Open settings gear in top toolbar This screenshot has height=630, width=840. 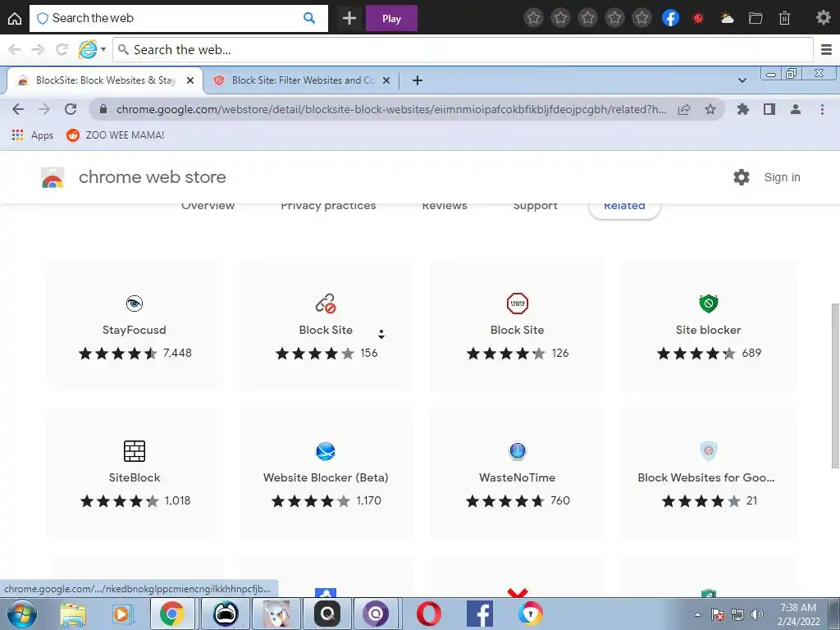pos(823,18)
